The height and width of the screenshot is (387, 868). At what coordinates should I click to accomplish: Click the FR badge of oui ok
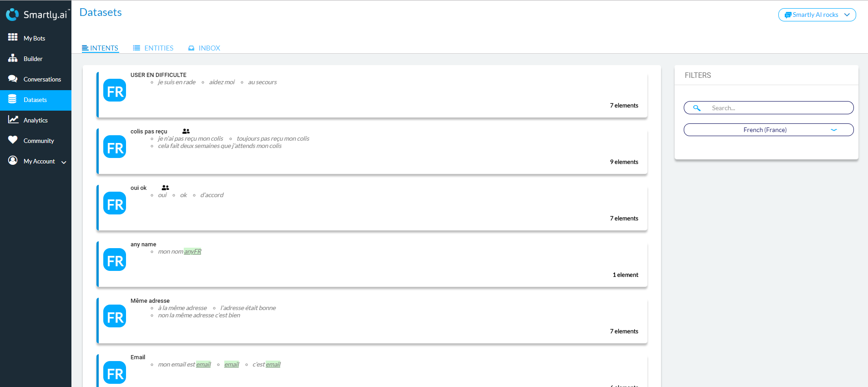(115, 203)
